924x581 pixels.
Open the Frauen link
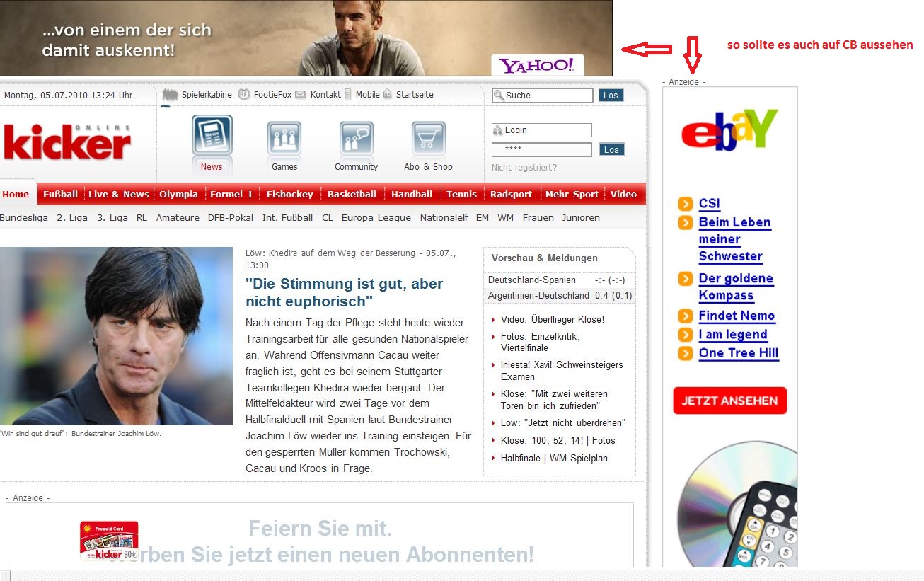[538, 217]
